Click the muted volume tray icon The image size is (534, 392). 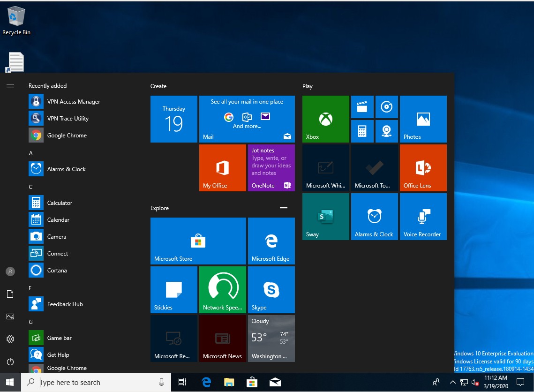pos(475,383)
